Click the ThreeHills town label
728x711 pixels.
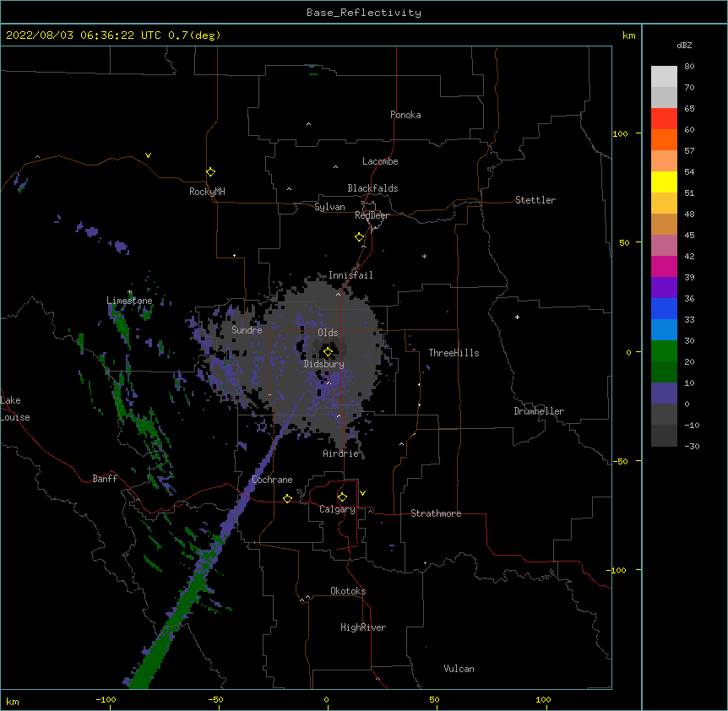(454, 353)
